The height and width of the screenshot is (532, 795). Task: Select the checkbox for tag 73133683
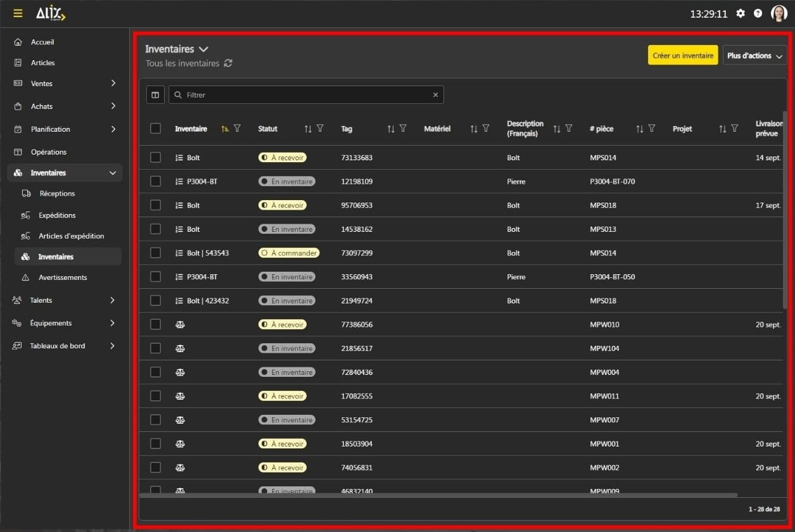coord(155,157)
